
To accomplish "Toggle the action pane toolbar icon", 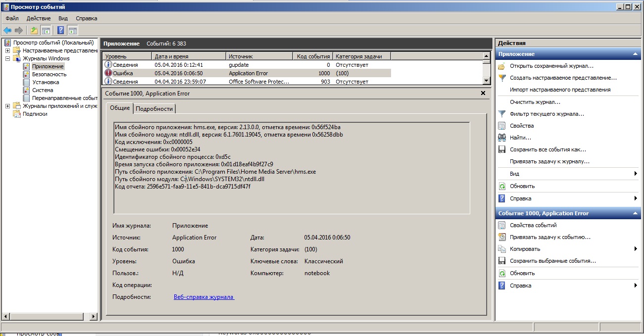I will point(72,30).
